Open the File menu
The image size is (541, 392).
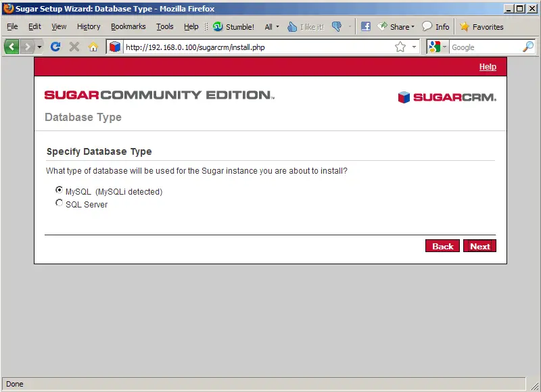click(x=12, y=26)
